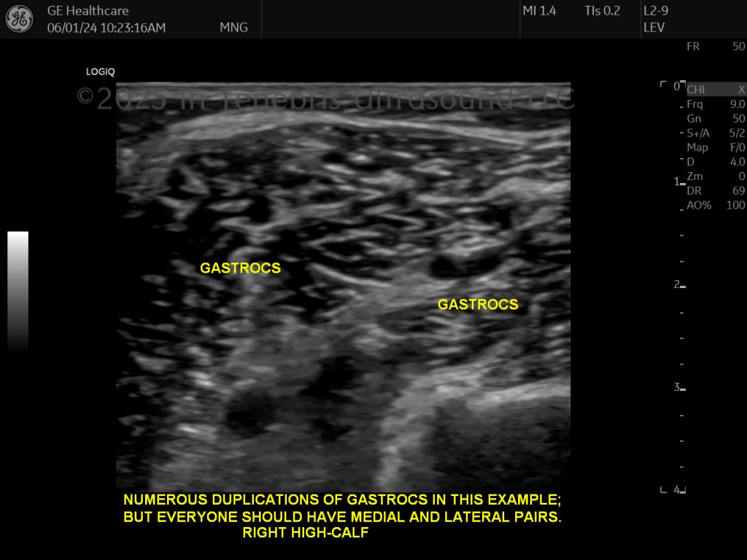Click the L2-9 probe label

[656, 10]
